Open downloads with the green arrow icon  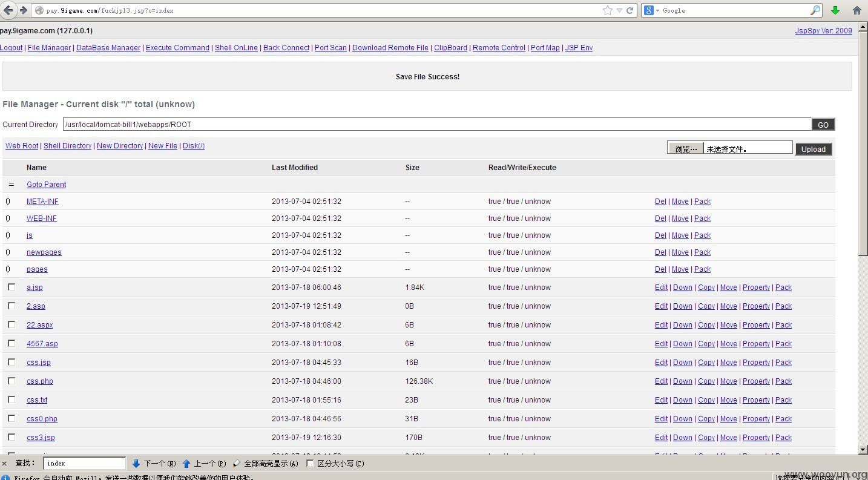[835, 10]
